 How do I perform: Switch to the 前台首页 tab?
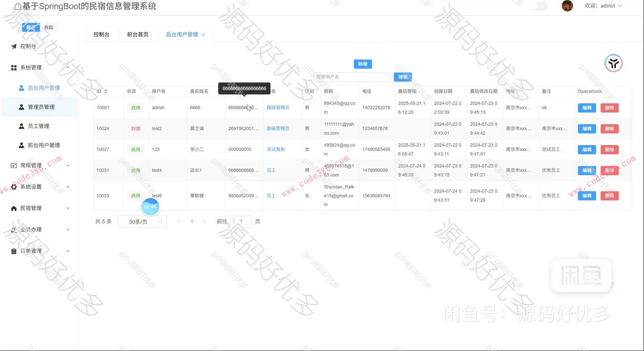[137, 34]
